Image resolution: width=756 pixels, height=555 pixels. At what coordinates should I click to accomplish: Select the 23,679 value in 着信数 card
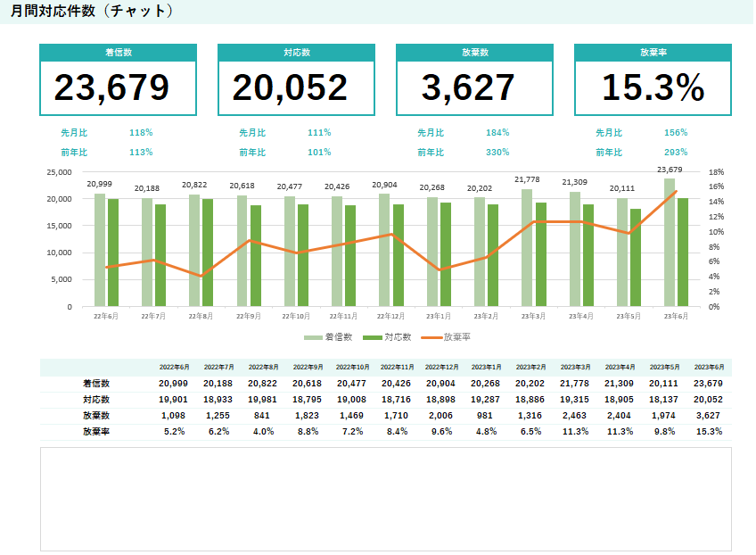pyautogui.click(x=112, y=87)
